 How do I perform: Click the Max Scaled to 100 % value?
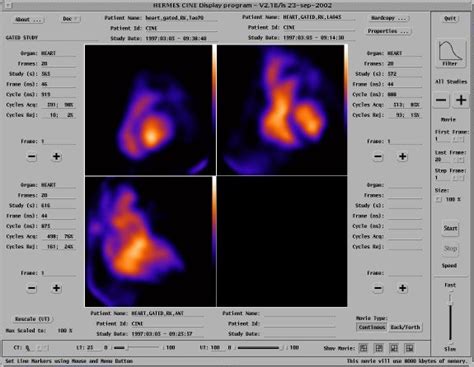65,331
